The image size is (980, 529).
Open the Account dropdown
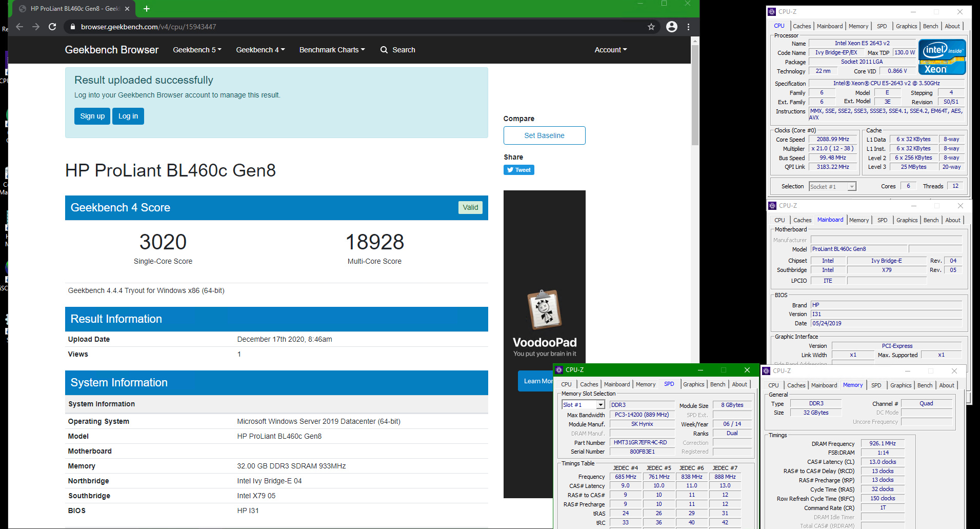tap(611, 50)
